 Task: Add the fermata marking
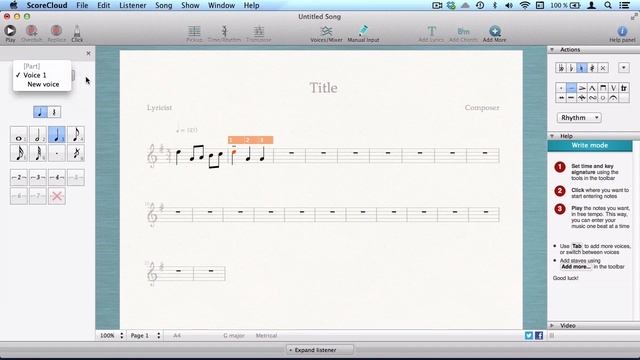(x=613, y=98)
